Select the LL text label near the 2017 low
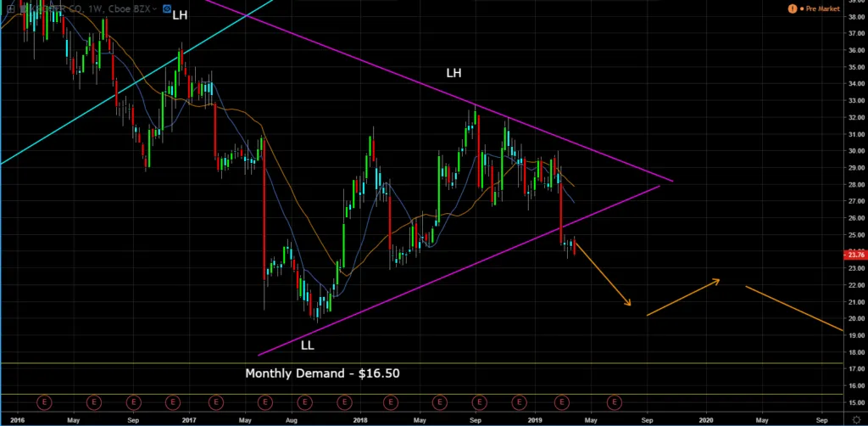Screen dimensions: 868x426 [x=307, y=345]
